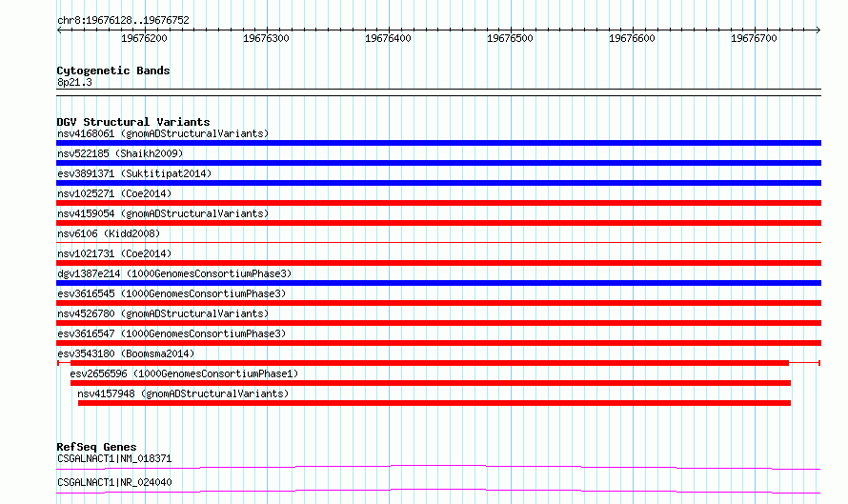Viewport: 848px width, 504px height.
Task: Select ruler tick 19676400
Action: click(389, 38)
